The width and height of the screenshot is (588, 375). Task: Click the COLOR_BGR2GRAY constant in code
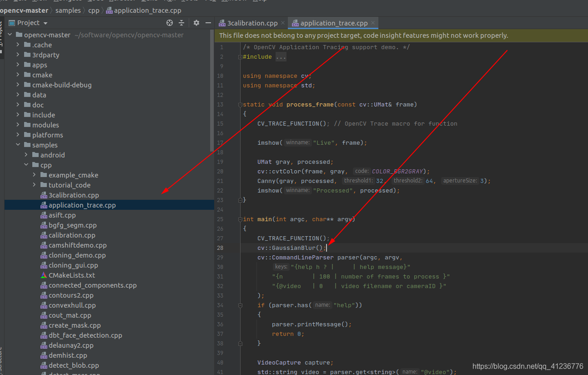click(x=397, y=172)
